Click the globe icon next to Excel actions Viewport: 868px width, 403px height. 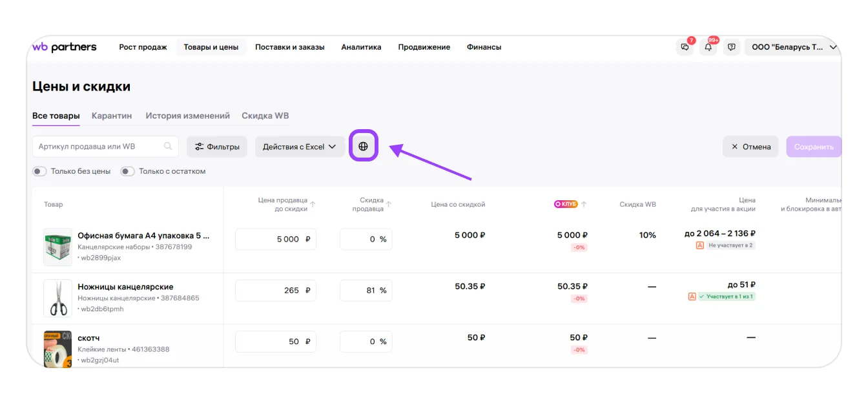click(x=363, y=147)
